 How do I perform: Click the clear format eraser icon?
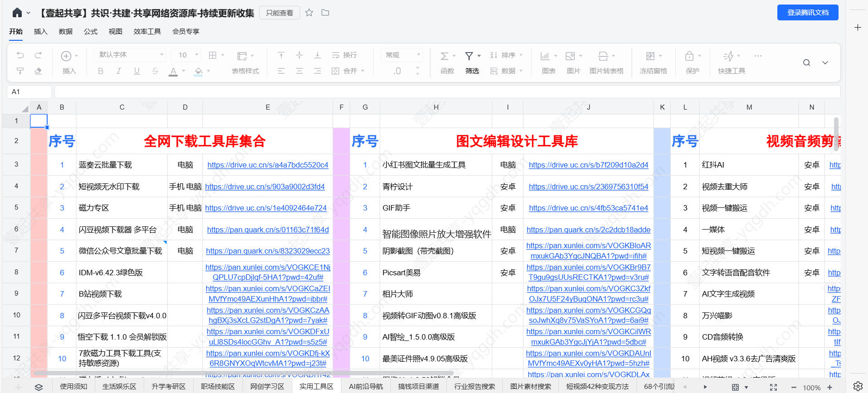(38, 71)
